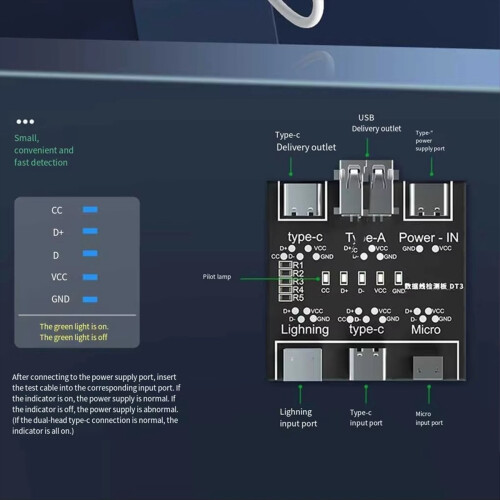Click the bottom Type-c input port
This screenshot has height=500, width=500.
pyautogui.click(x=367, y=364)
